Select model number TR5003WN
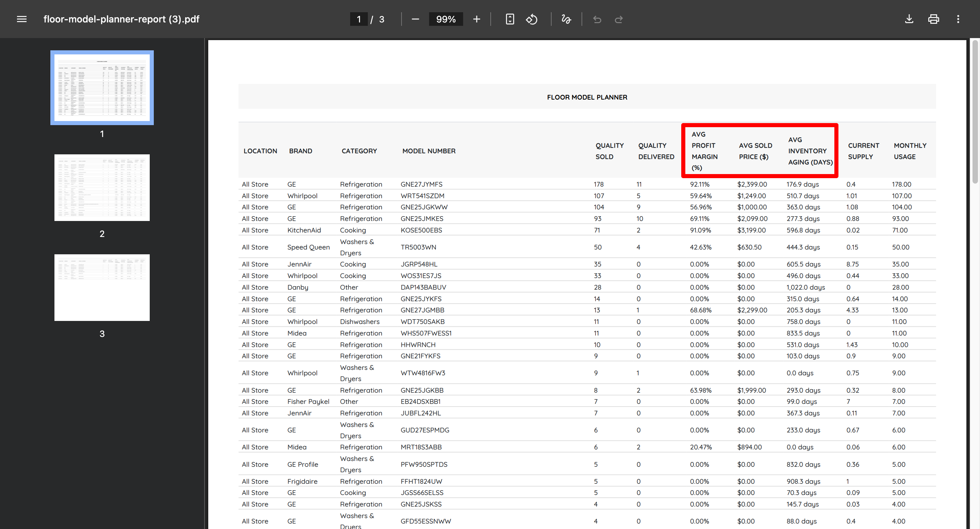Screen dimensions: 980x529 point(419,248)
